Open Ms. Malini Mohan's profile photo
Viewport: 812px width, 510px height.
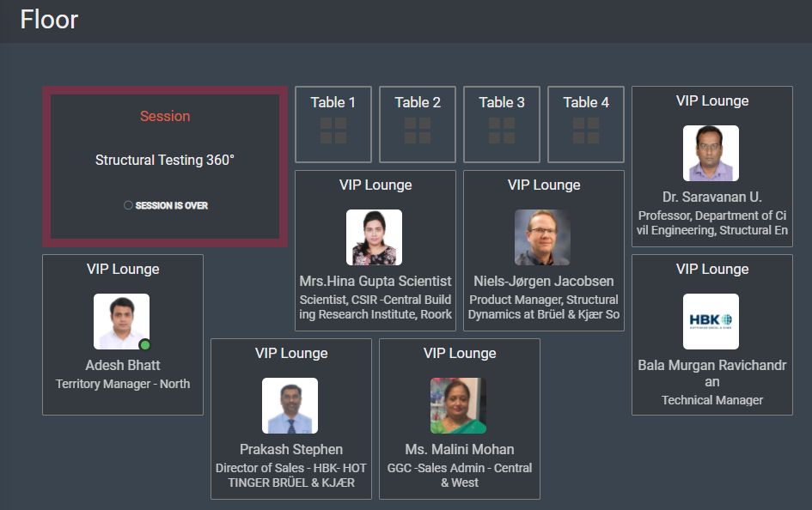click(458, 405)
